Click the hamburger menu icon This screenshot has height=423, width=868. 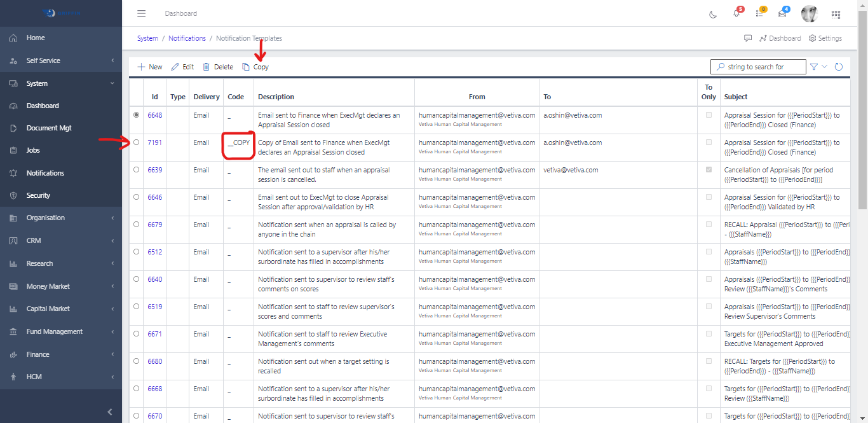click(141, 13)
